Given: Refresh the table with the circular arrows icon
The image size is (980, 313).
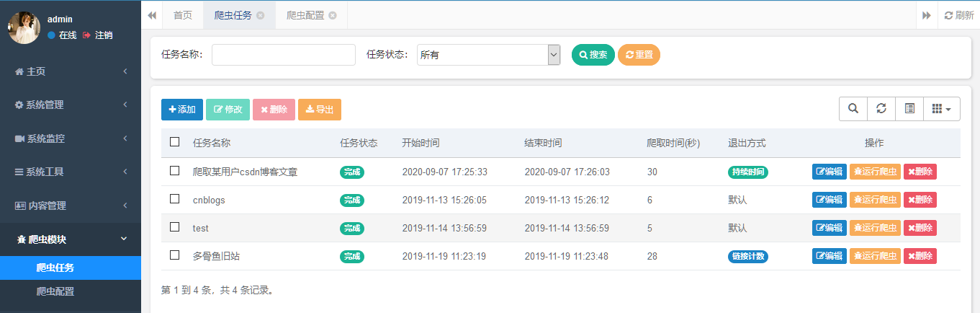Looking at the screenshot, I should (881, 109).
